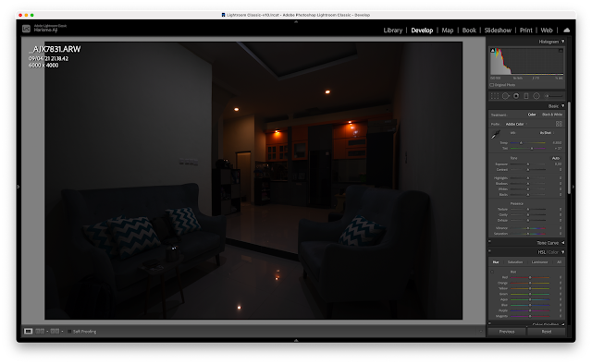
Task: Switch to the Map module
Action: (448, 30)
